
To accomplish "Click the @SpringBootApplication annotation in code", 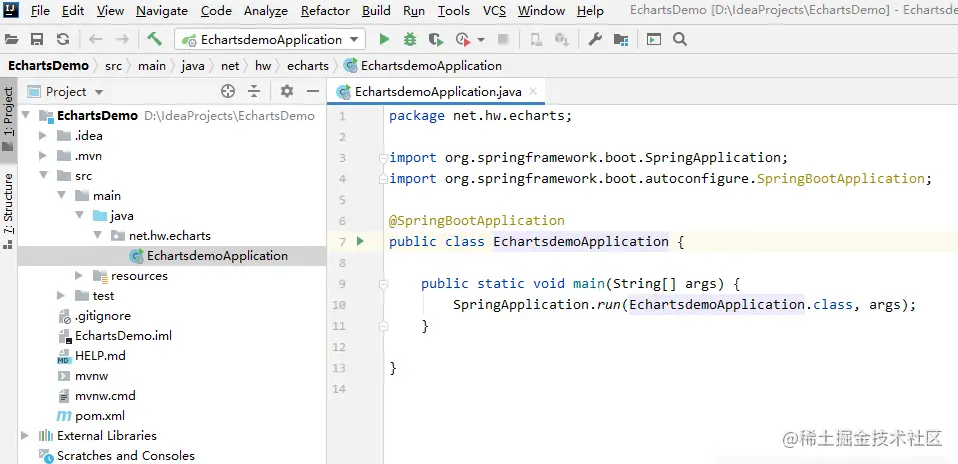I will click(477, 220).
